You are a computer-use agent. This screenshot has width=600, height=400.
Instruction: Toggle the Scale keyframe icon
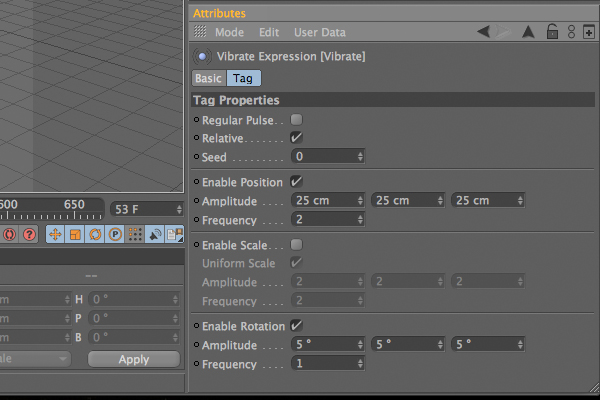75,234
